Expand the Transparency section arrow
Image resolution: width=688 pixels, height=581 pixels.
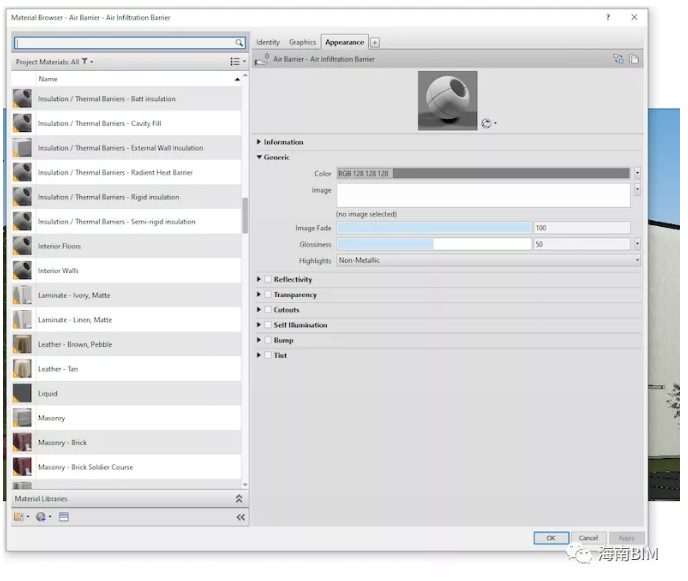click(259, 294)
